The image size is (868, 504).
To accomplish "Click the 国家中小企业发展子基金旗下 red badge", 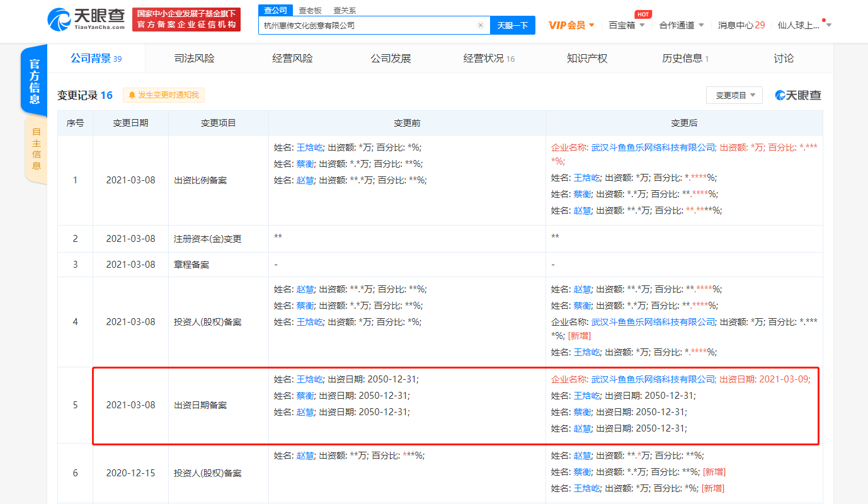I will pyautogui.click(x=186, y=19).
